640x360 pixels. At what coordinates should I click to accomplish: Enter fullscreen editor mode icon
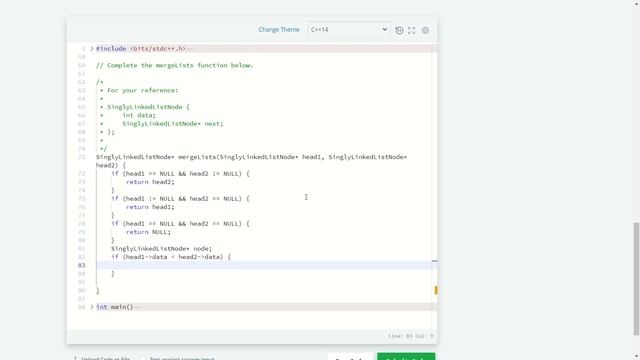(x=411, y=30)
